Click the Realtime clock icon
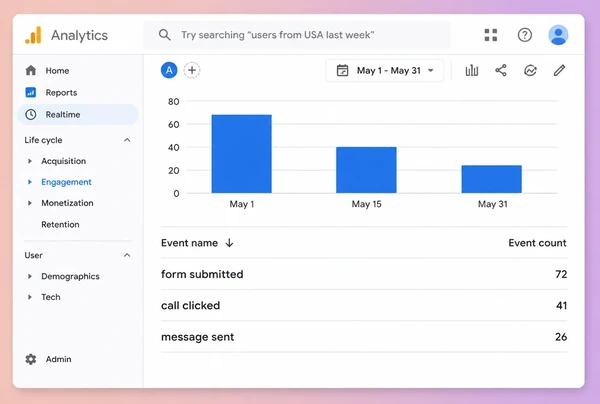Viewport: 600px width, 404px height. click(x=31, y=114)
